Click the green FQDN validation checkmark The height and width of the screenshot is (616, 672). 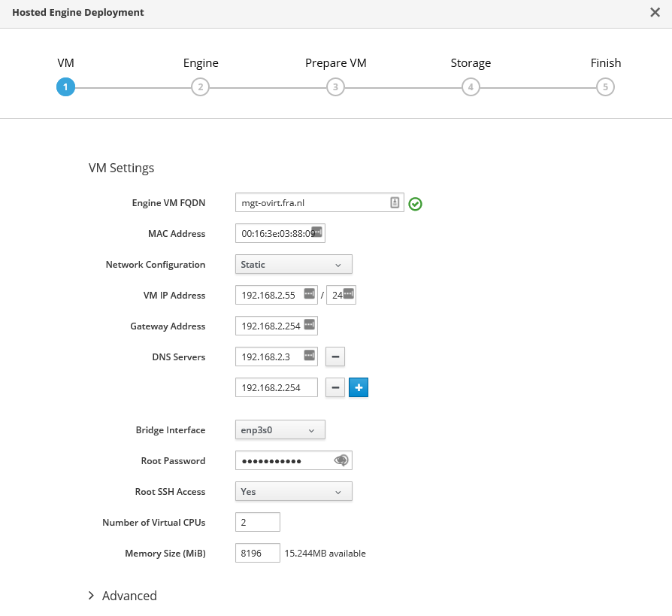(x=415, y=204)
